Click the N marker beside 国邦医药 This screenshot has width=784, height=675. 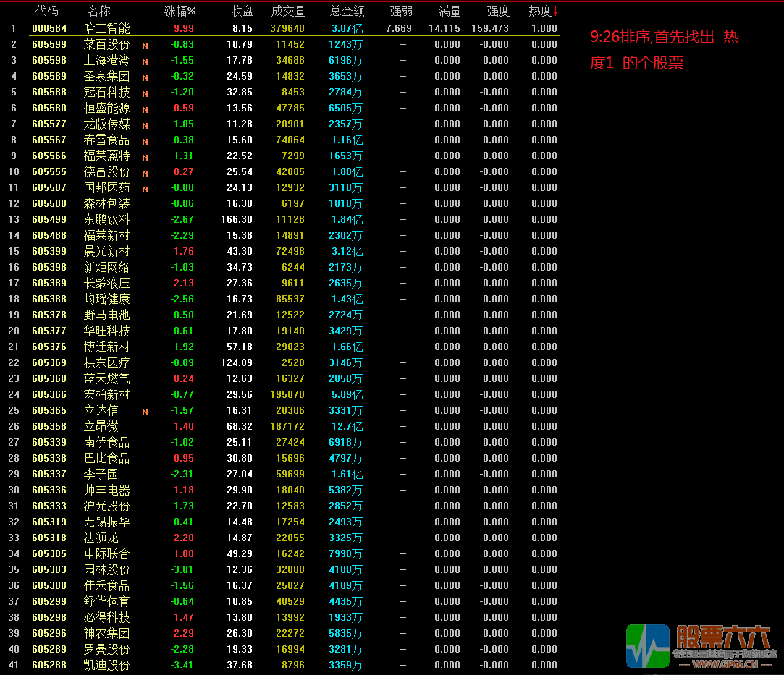point(145,190)
